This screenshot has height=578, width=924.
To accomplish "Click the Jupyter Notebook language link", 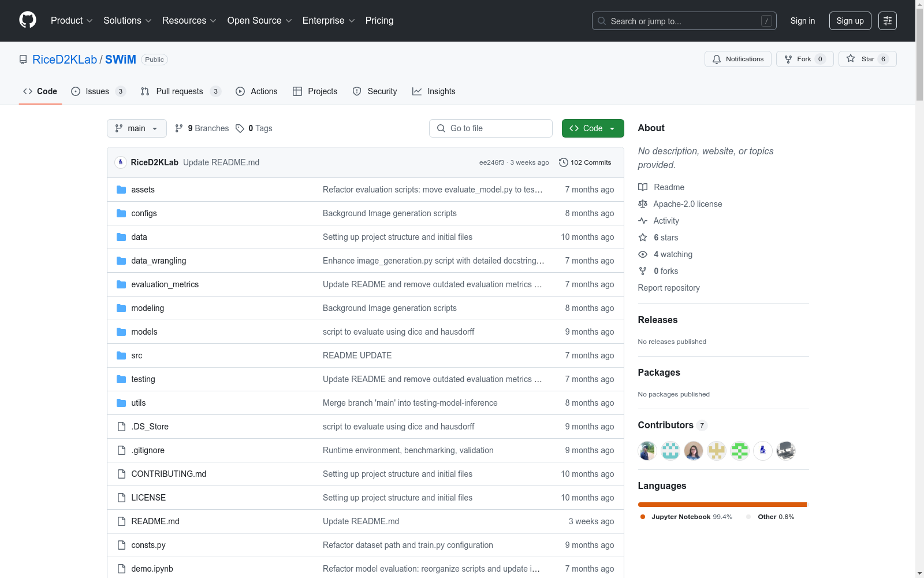I will 686,517.
